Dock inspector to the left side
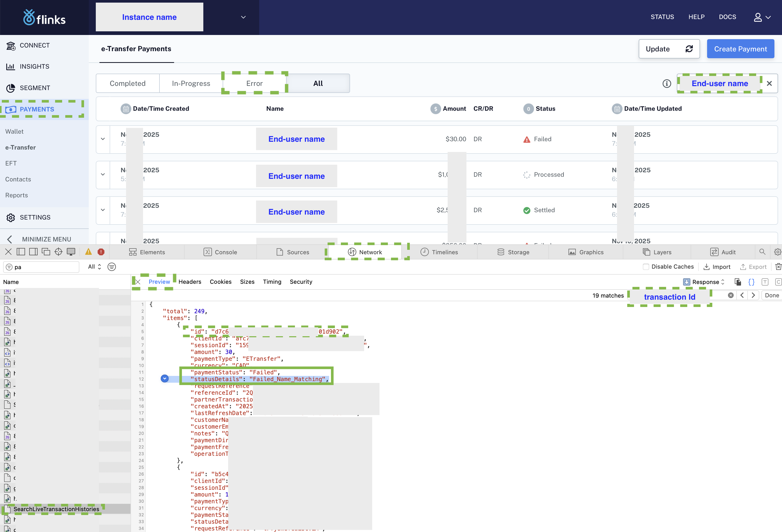The width and height of the screenshot is (782, 532). (21, 252)
